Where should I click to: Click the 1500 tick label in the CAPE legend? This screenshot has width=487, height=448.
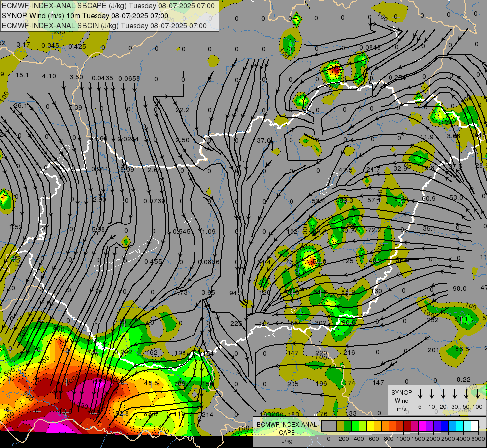[x=419, y=439]
